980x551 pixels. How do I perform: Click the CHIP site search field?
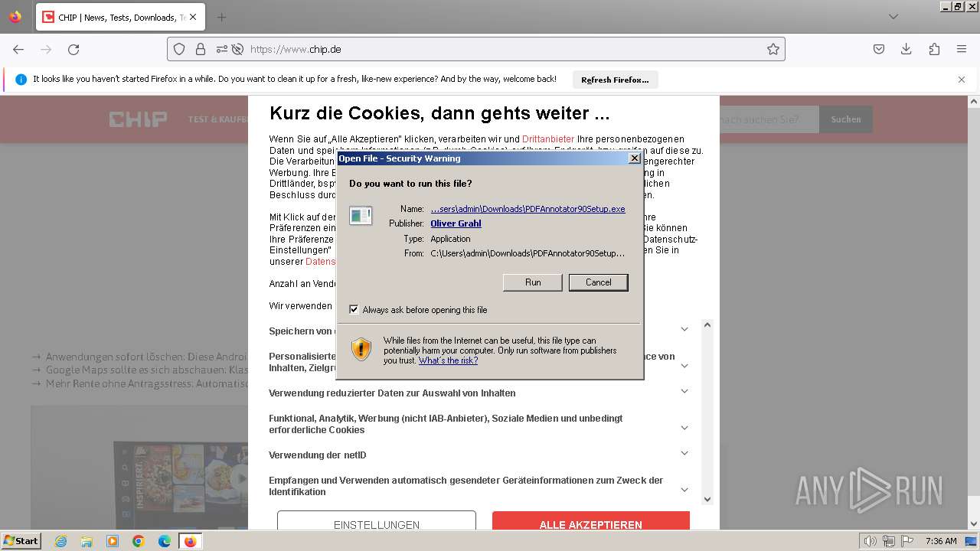tap(769, 119)
